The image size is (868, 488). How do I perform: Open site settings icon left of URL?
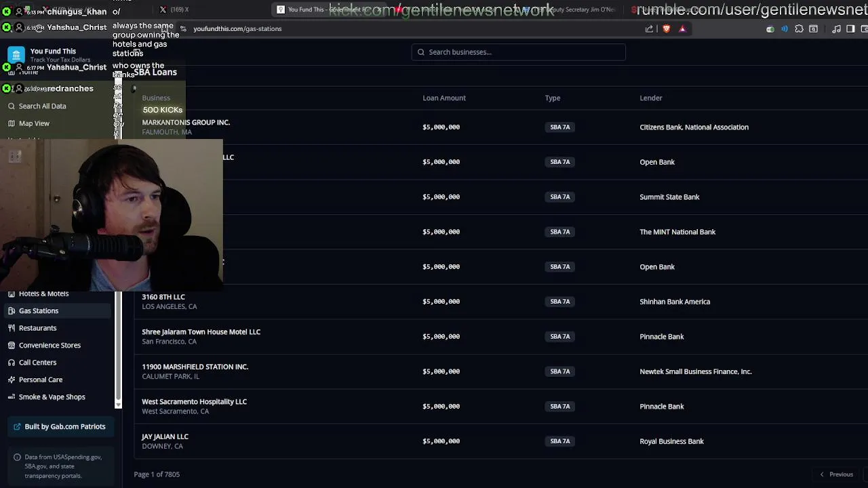(x=183, y=28)
